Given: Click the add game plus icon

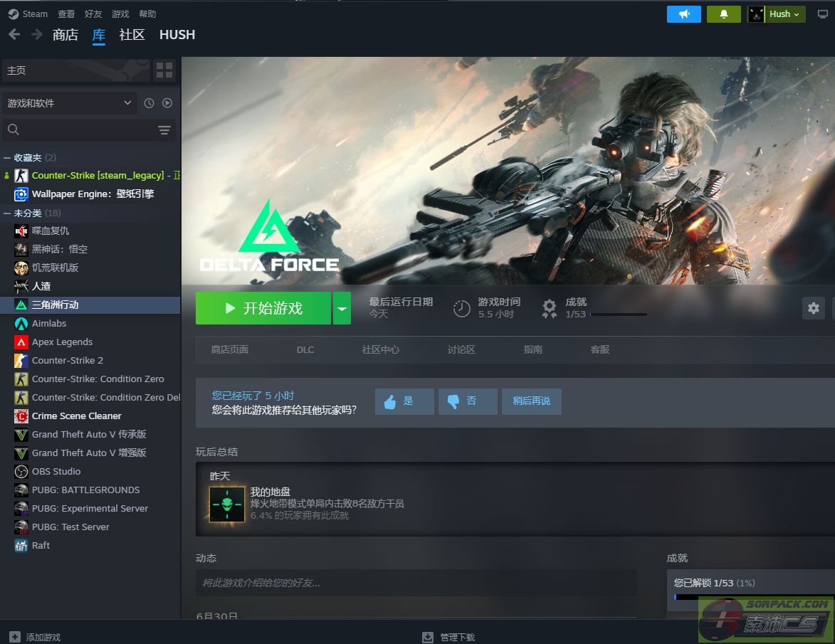Looking at the screenshot, I should tap(15, 637).
